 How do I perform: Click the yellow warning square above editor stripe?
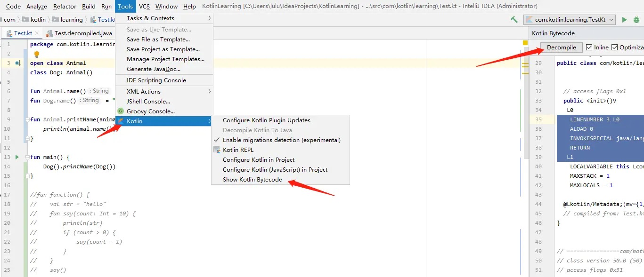point(525,43)
